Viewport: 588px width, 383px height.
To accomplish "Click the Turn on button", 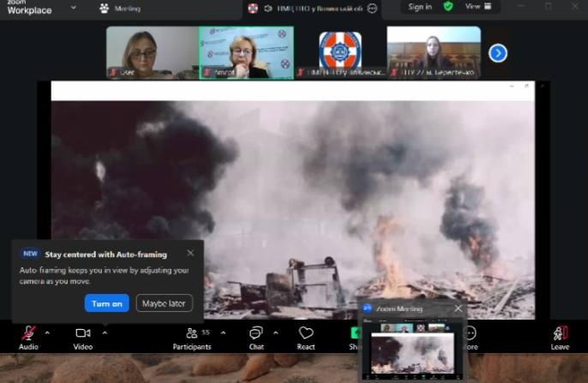I will [x=107, y=303].
